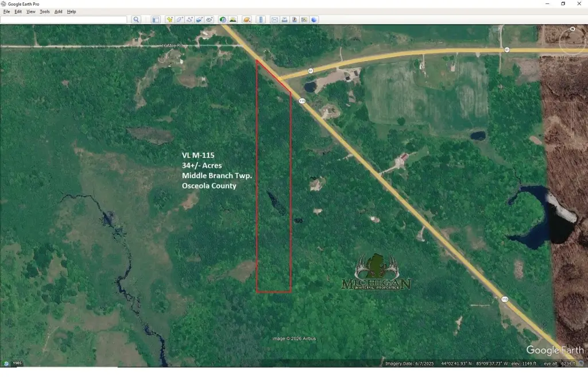This screenshot has width=588, height=378.
Task: Start the Record a Tour tool
Action: [209, 20]
